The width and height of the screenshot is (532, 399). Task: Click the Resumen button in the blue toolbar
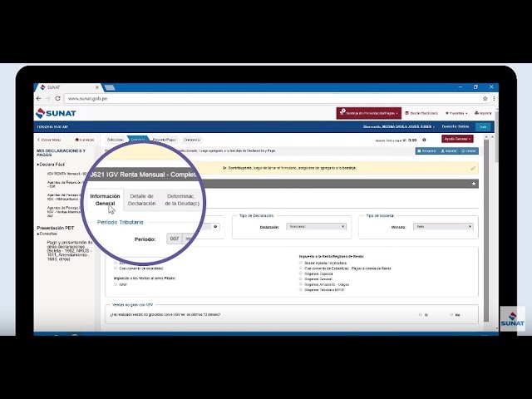click(x=426, y=151)
